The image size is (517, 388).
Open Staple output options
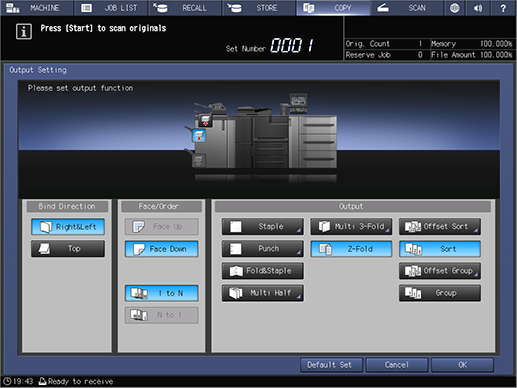263,227
